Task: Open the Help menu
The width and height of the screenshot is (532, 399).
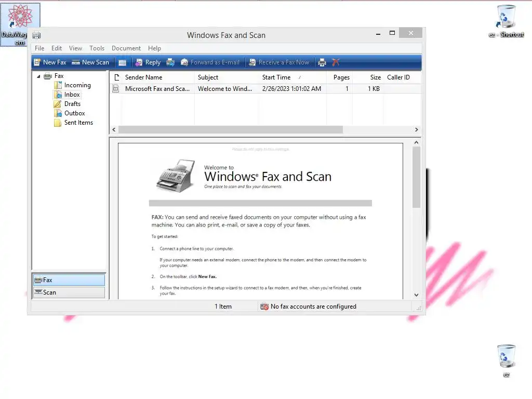Action: [154, 48]
